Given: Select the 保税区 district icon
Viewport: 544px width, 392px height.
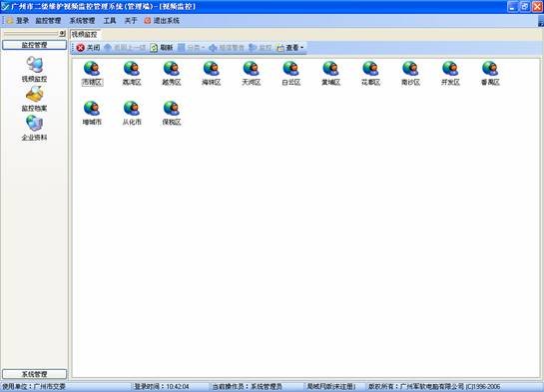Looking at the screenshot, I should point(172,113).
